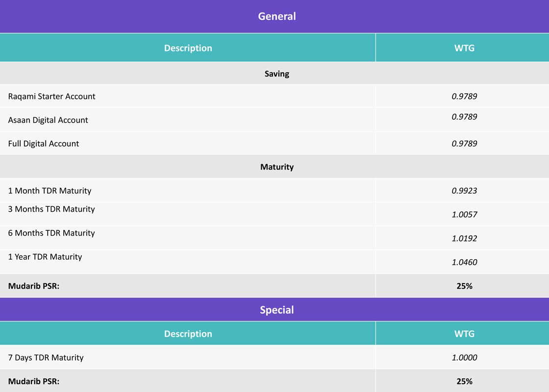The height and width of the screenshot is (392, 549).
Task: Click the Full Digital Account label
Action: pos(44,144)
